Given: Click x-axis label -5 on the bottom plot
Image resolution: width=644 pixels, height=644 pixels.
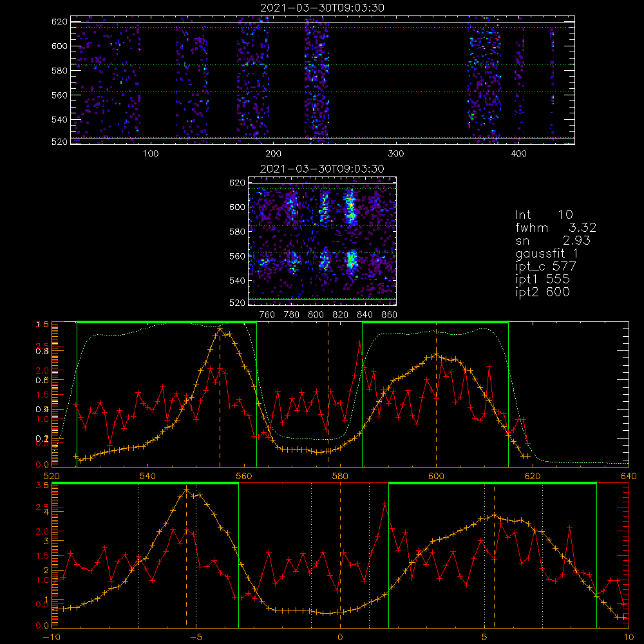Looking at the screenshot, I should click(x=196, y=638).
